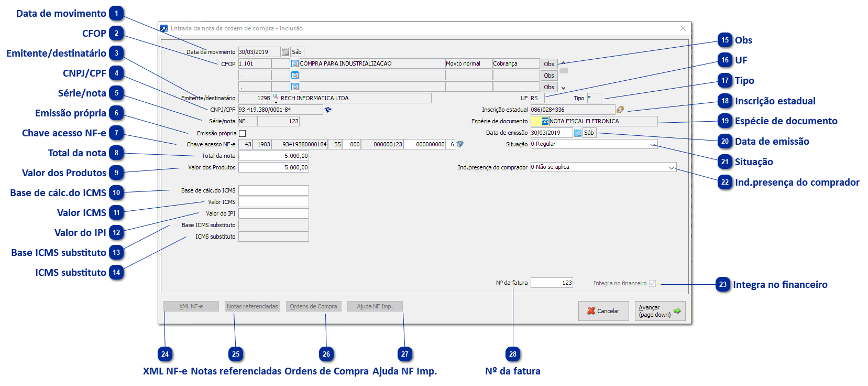The height and width of the screenshot is (386, 868).
Task: Click the nota number field beside Série
Action: [278, 121]
